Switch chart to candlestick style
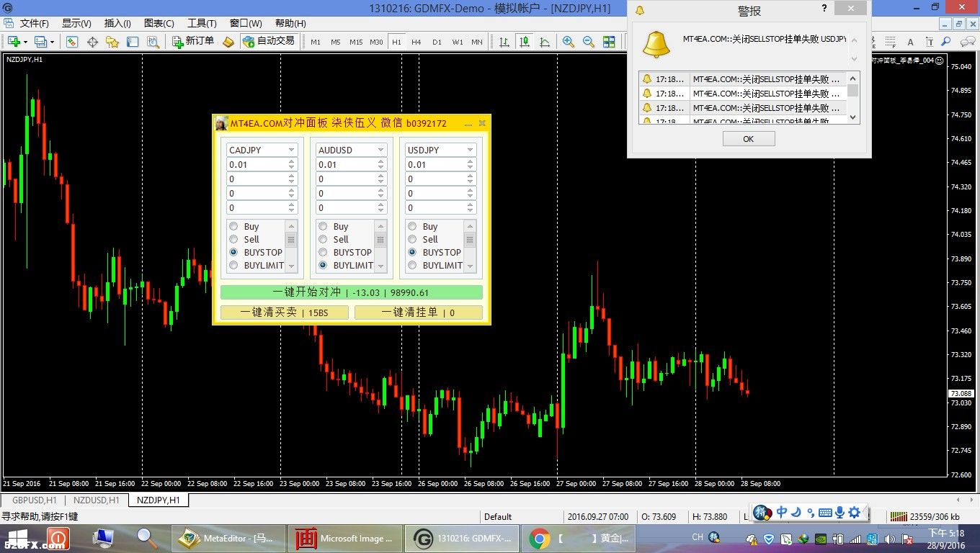 tap(525, 42)
